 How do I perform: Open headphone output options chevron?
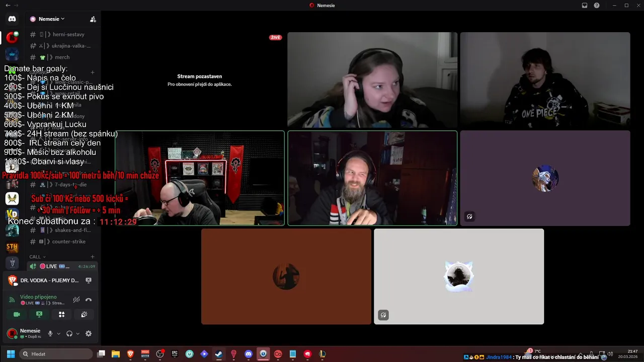click(77, 333)
